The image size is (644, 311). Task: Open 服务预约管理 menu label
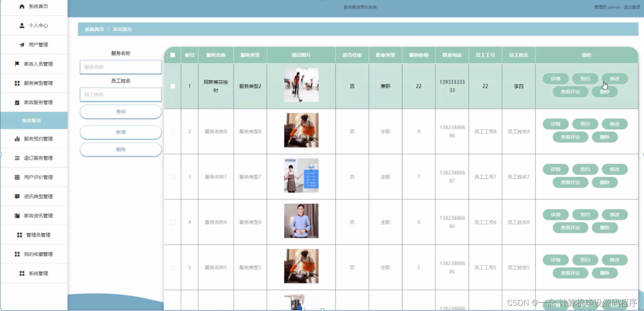coord(38,139)
